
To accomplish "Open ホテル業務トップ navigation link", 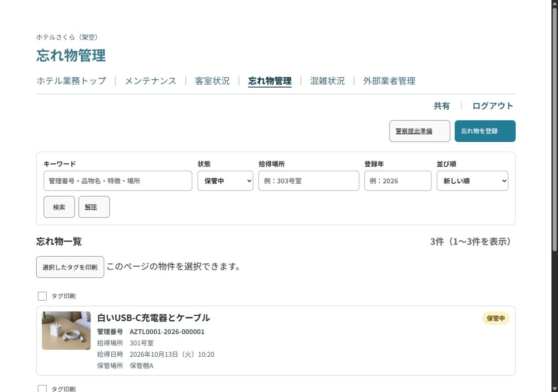I will [71, 81].
